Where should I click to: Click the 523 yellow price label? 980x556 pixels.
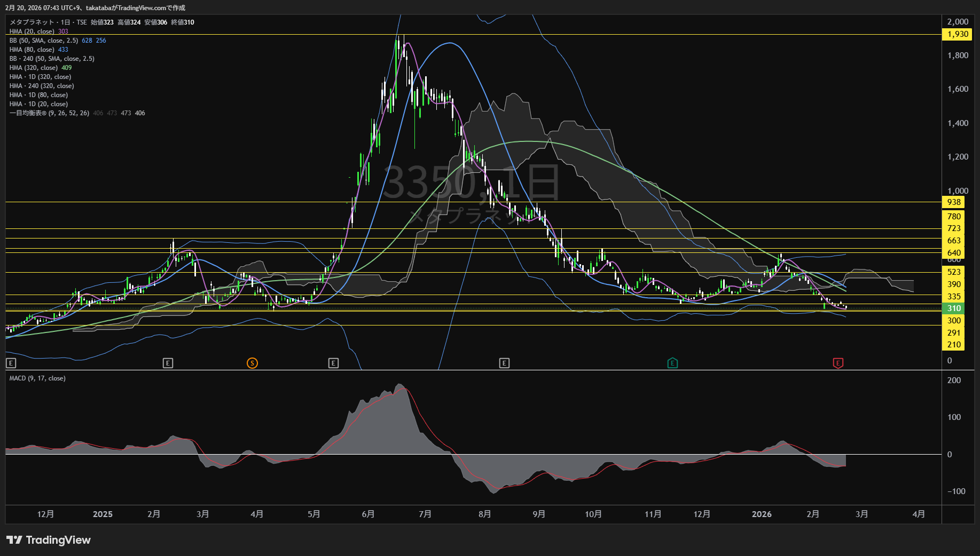[x=954, y=272]
